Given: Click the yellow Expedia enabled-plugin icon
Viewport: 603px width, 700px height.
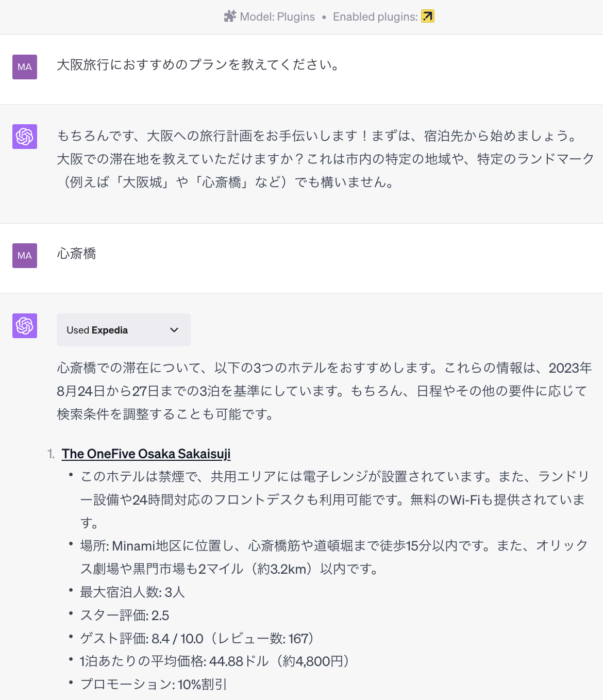Looking at the screenshot, I should (x=428, y=16).
